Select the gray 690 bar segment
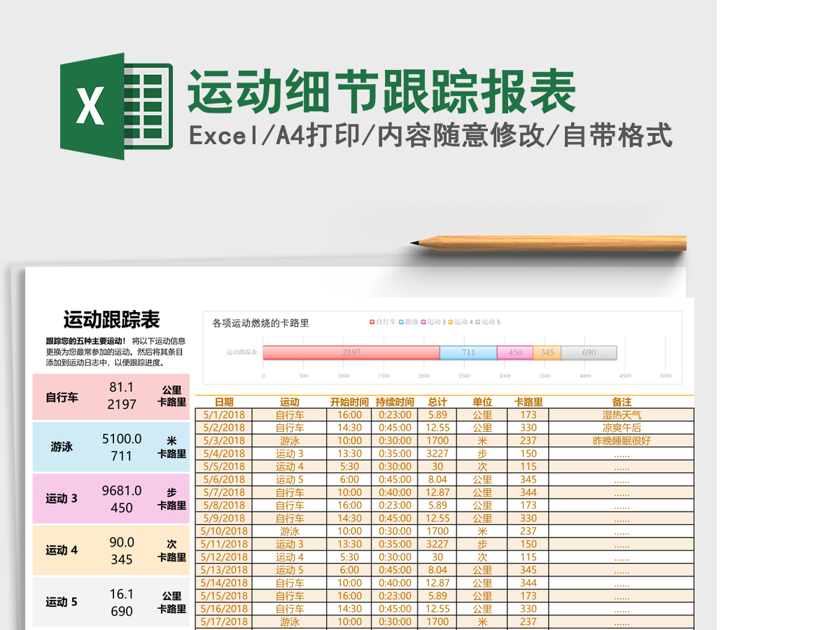The image size is (840, 630). pyautogui.click(x=589, y=353)
